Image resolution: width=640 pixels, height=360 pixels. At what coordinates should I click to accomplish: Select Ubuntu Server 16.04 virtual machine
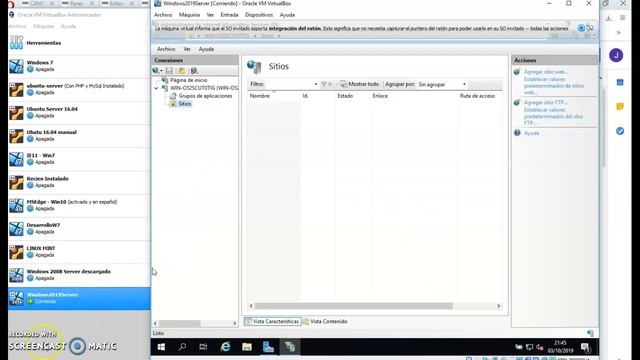tap(79, 113)
